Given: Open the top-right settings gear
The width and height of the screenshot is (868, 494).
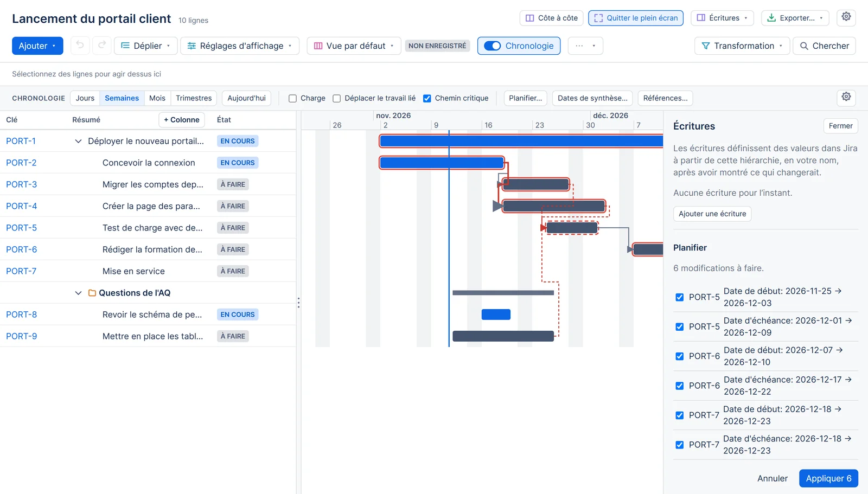Looking at the screenshot, I should click(x=846, y=17).
